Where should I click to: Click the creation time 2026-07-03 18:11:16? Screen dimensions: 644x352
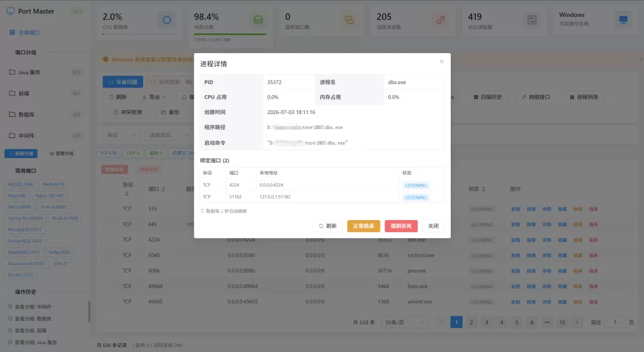[291, 112]
